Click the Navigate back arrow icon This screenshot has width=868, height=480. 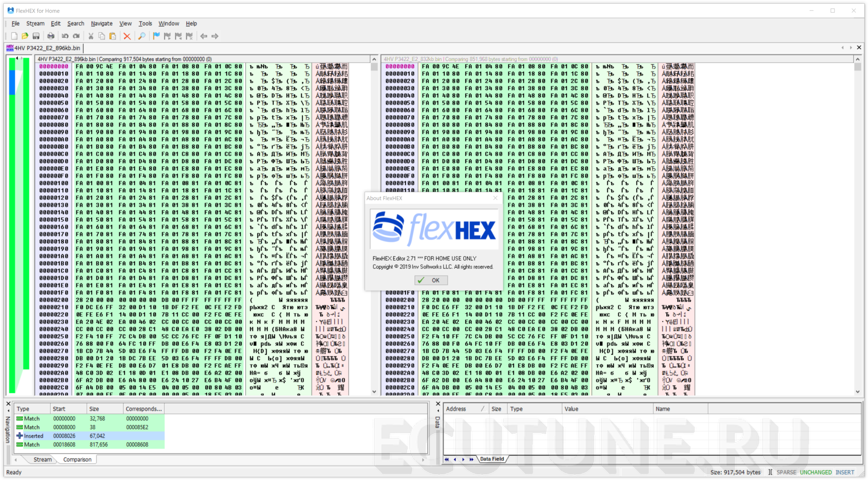pyautogui.click(x=204, y=36)
